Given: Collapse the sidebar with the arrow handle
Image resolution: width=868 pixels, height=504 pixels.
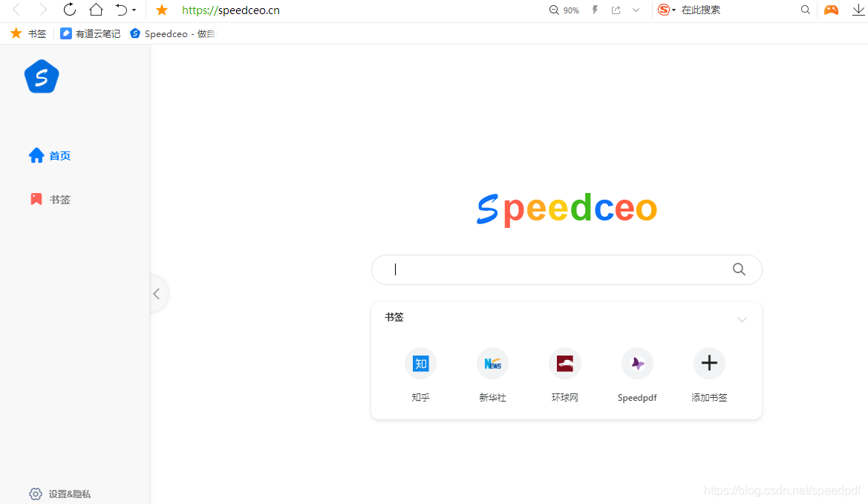Looking at the screenshot, I should 157,294.
